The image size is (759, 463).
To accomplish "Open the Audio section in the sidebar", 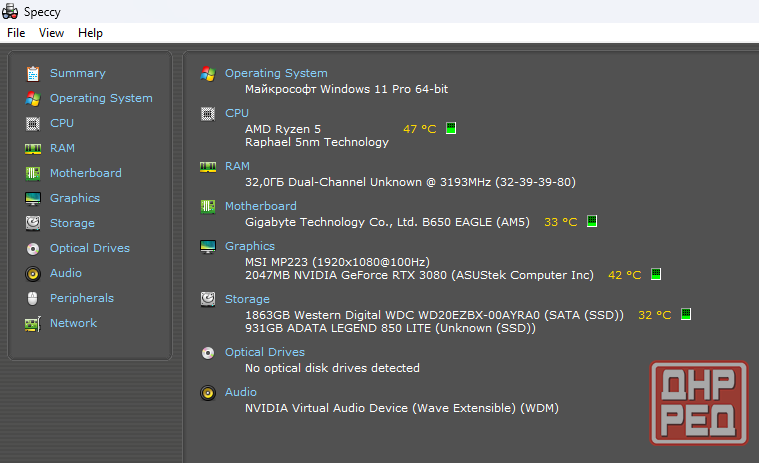I will pyautogui.click(x=66, y=273).
